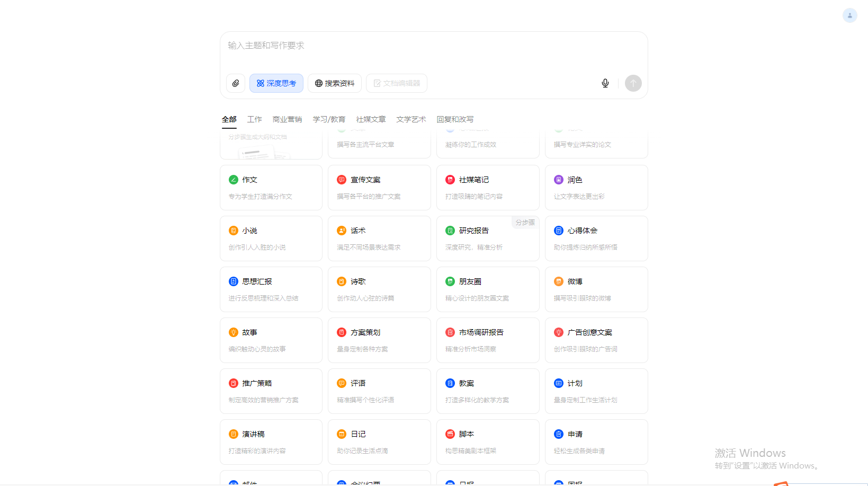Click the paperclip attachment icon
868x486 pixels.
(x=236, y=83)
